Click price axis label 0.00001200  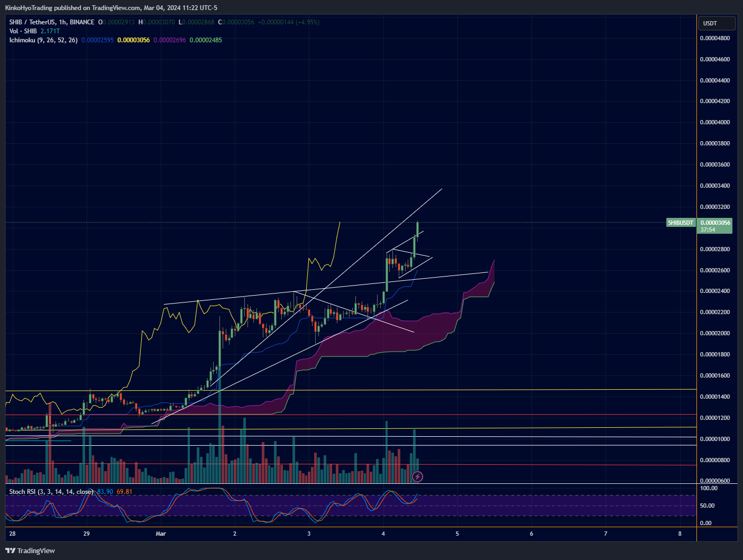(x=715, y=418)
